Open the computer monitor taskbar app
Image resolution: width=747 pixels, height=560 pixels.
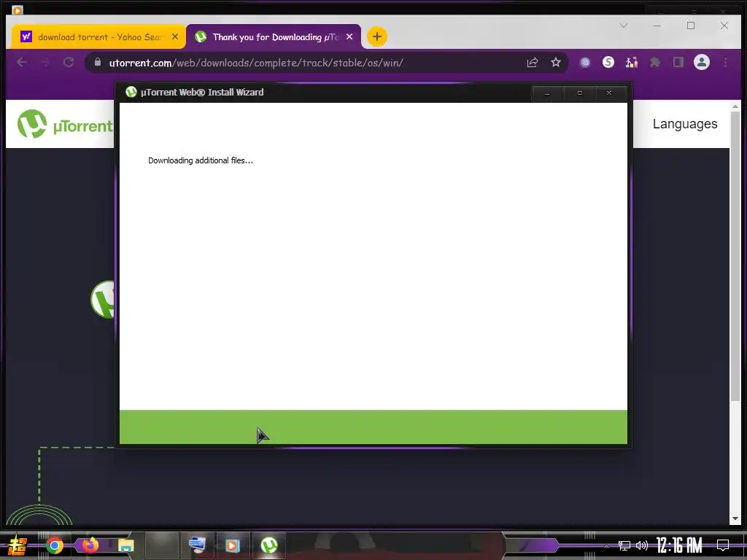197,545
